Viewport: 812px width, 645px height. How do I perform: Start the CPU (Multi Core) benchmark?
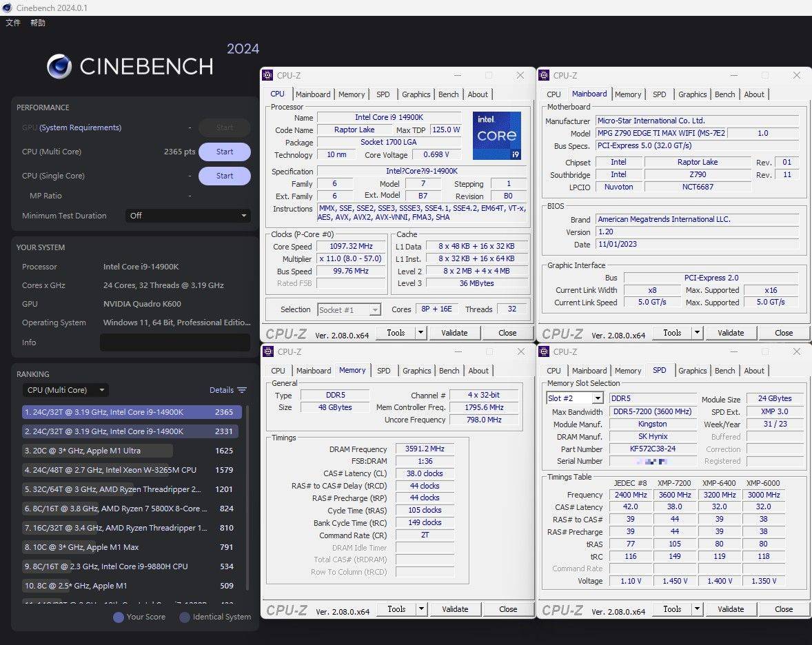[225, 152]
